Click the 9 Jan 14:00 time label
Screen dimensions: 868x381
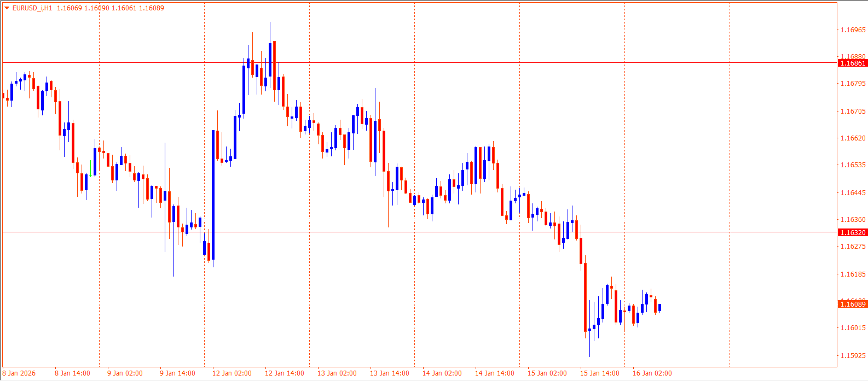point(177,373)
